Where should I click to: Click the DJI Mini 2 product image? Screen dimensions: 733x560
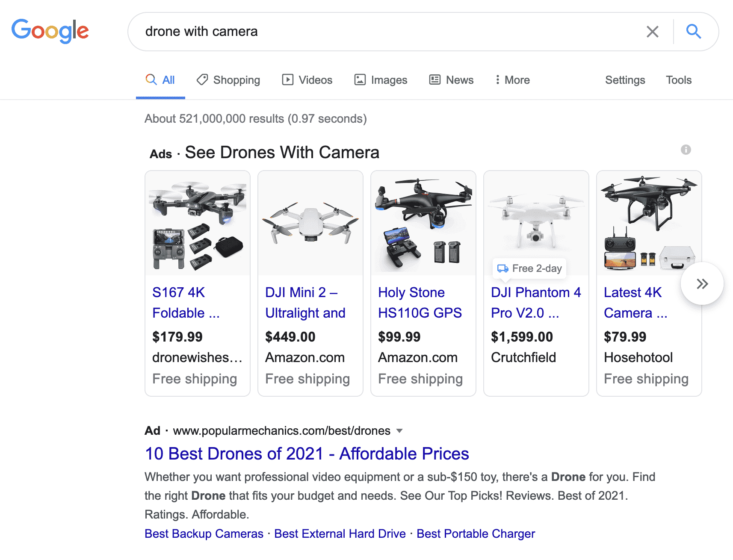310,223
